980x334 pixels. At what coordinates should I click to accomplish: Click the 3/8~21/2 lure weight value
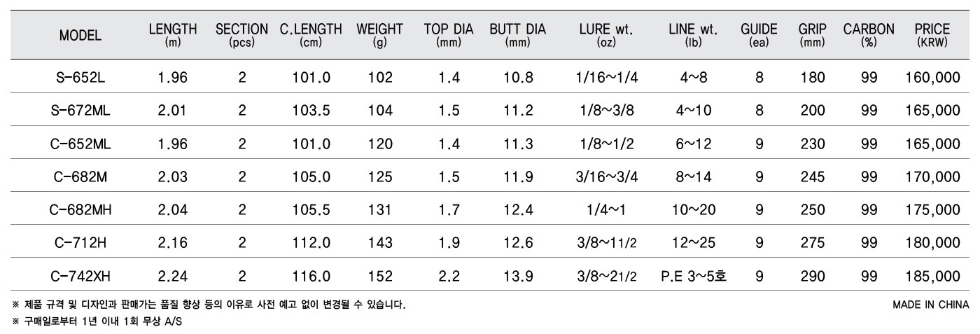click(605, 276)
